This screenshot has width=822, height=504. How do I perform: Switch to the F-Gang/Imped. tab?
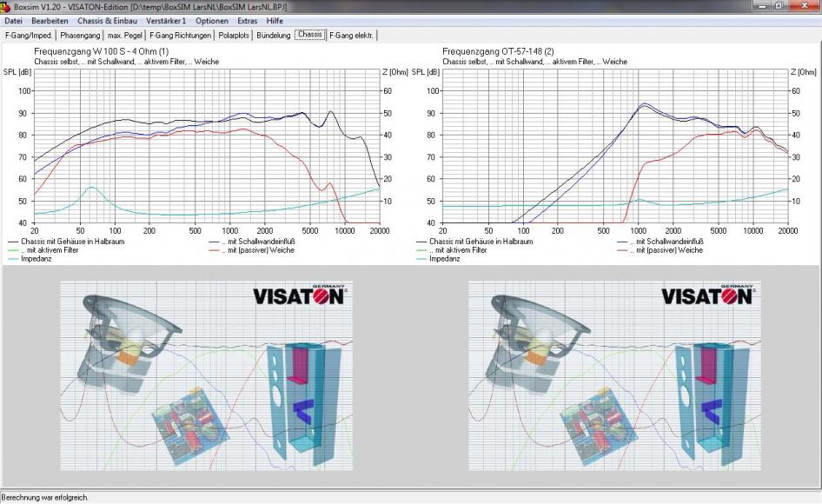click(x=29, y=35)
